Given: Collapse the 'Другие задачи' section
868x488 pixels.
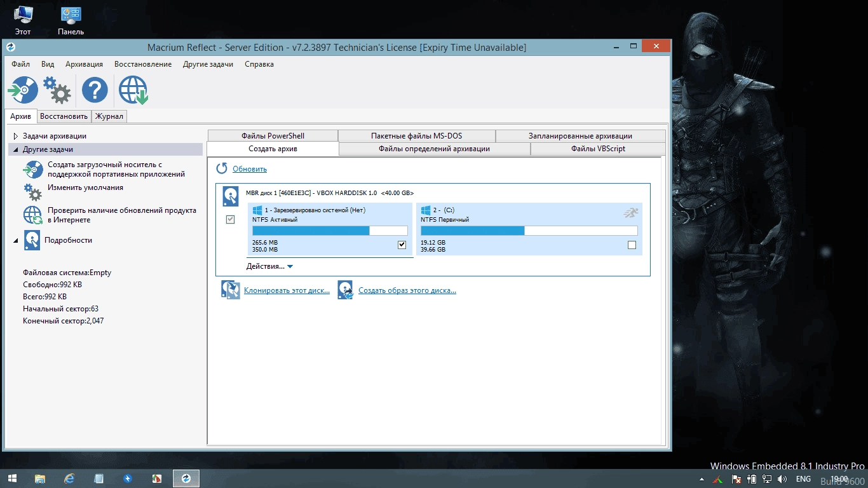Looking at the screenshot, I should click(x=16, y=149).
